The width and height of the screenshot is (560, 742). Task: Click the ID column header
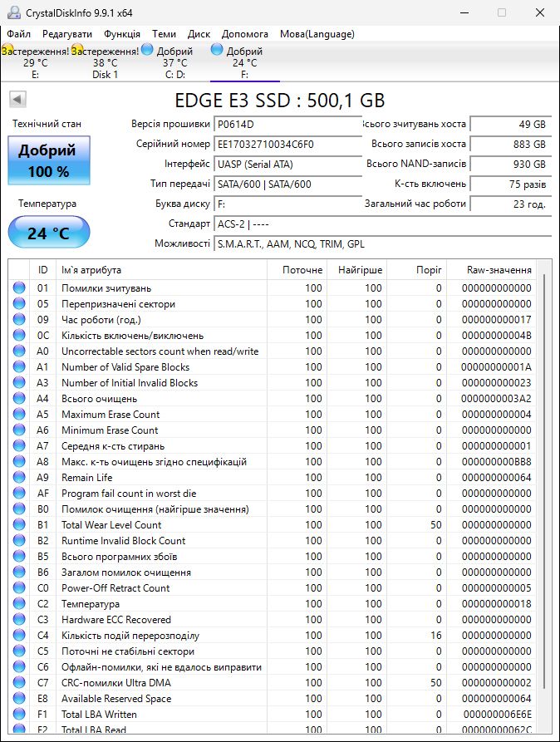coord(42,270)
